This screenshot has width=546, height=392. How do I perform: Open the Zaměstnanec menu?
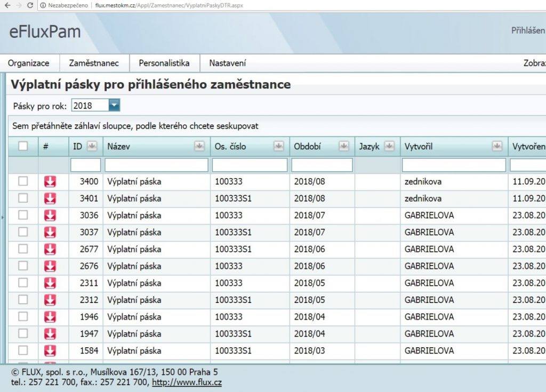94,63
